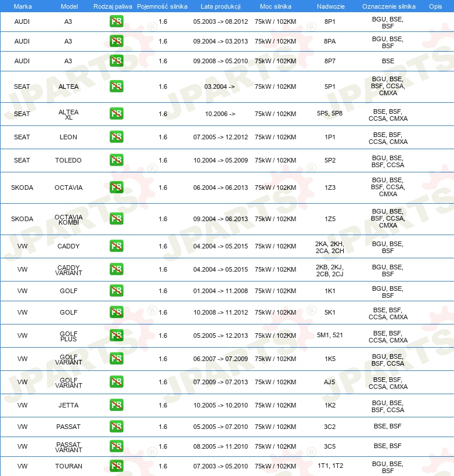This screenshot has height=476, width=454.
Task: Click the PASSAT VARIANT model cell
Action: point(69,447)
